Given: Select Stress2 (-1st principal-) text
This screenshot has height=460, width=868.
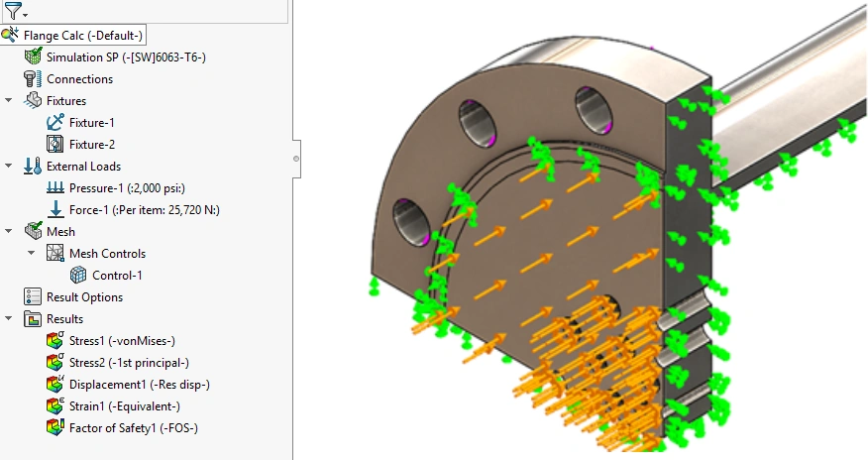Looking at the screenshot, I should 129,363.
